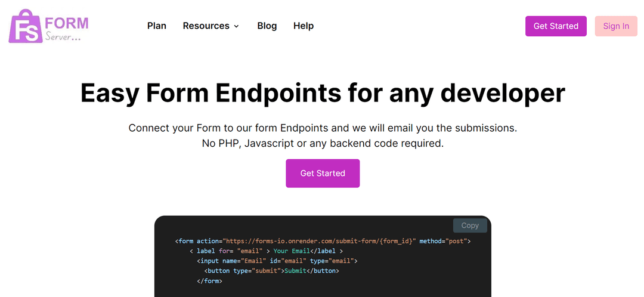Open the Plan page in navigation

point(157,26)
